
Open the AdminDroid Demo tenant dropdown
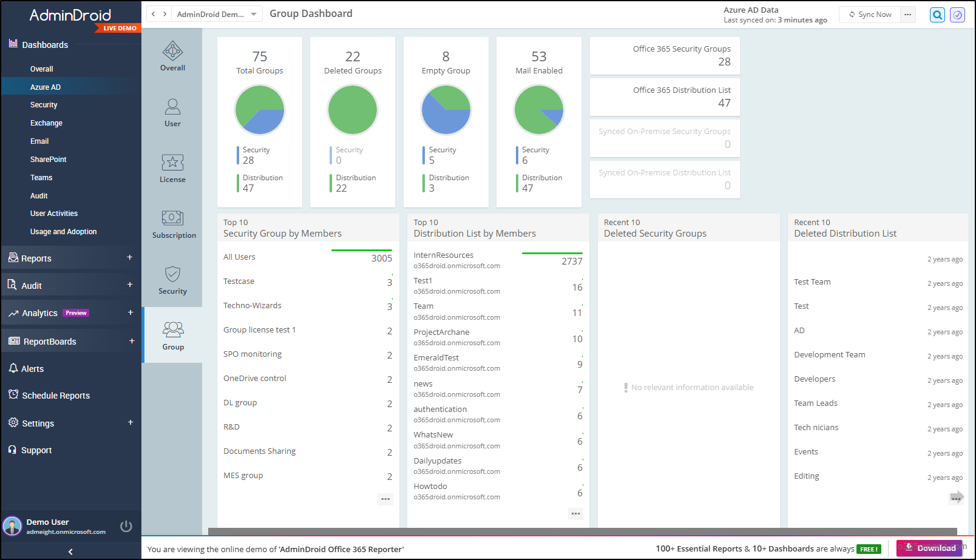click(x=217, y=14)
